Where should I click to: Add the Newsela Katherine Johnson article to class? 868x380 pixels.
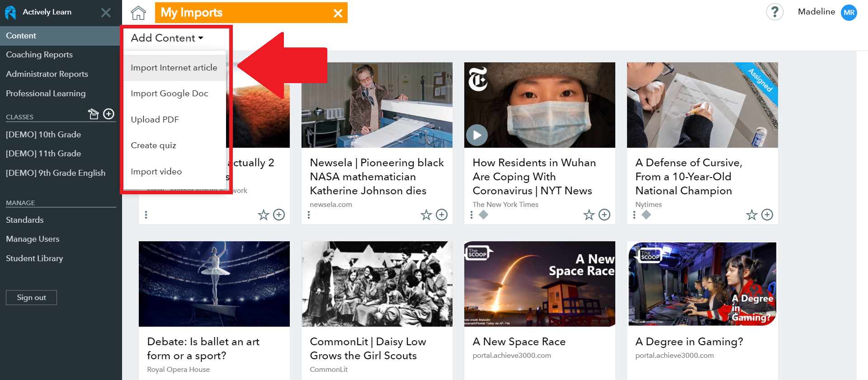(x=442, y=215)
